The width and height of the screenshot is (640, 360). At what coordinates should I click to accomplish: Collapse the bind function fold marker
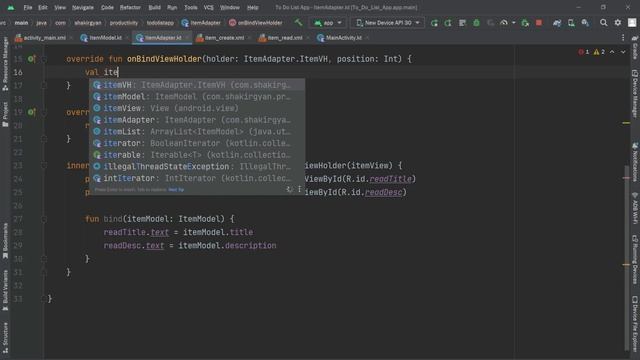[x=44, y=219]
